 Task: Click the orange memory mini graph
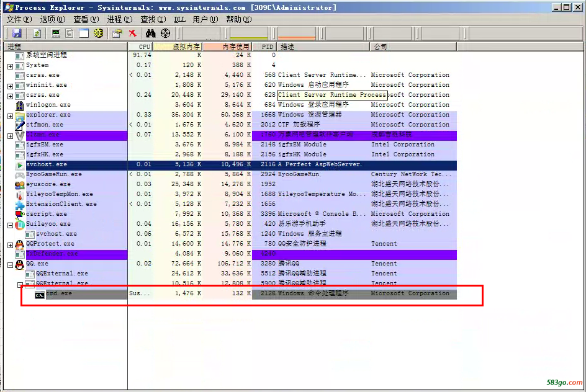(x=297, y=33)
